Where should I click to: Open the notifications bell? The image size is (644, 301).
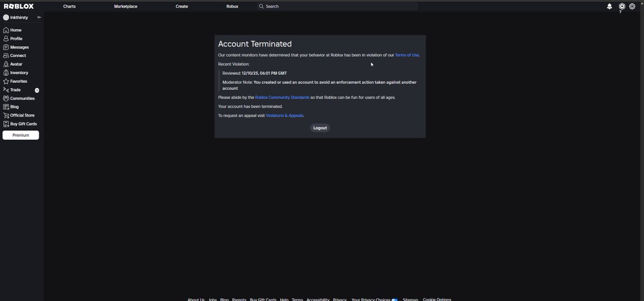click(610, 6)
